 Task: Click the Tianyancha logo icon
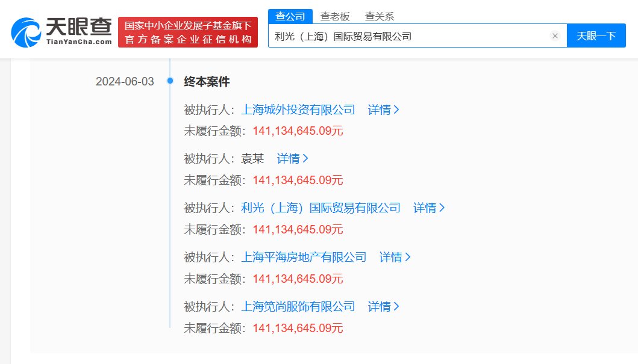tap(24, 28)
